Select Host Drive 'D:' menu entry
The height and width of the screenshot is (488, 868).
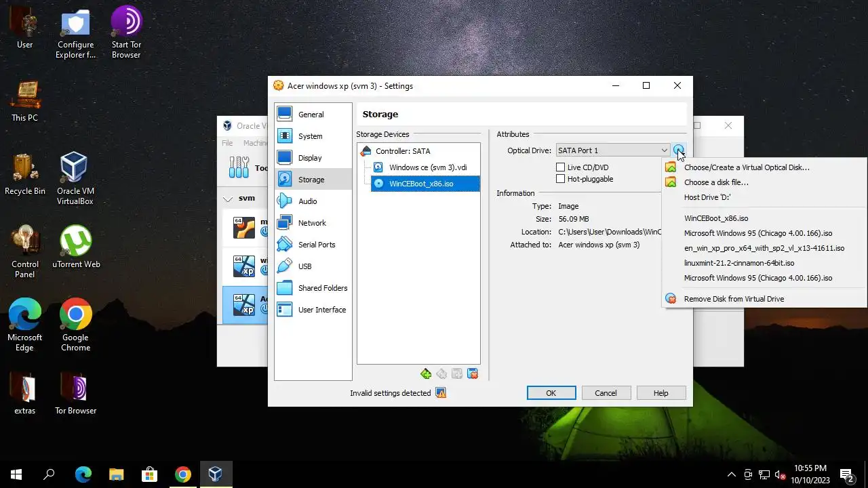click(764, 197)
